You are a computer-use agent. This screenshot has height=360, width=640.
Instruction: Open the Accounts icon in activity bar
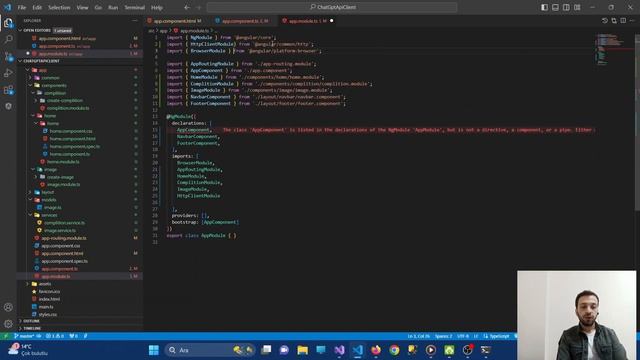coord(8,307)
